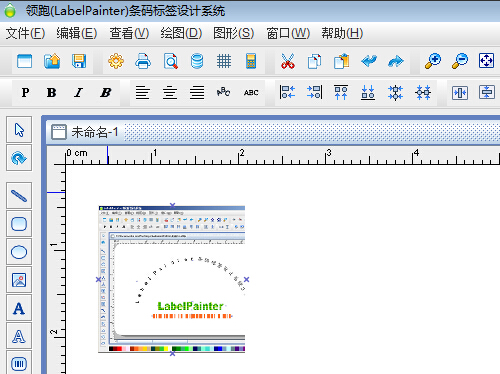Select the barcode tool in sidebar

pyautogui.click(x=19, y=363)
